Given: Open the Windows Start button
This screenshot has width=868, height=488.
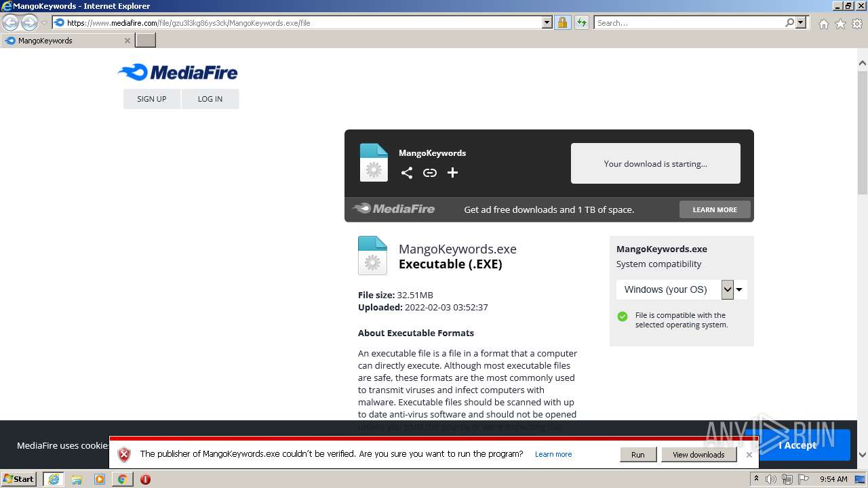Looking at the screenshot, I should [18, 479].
